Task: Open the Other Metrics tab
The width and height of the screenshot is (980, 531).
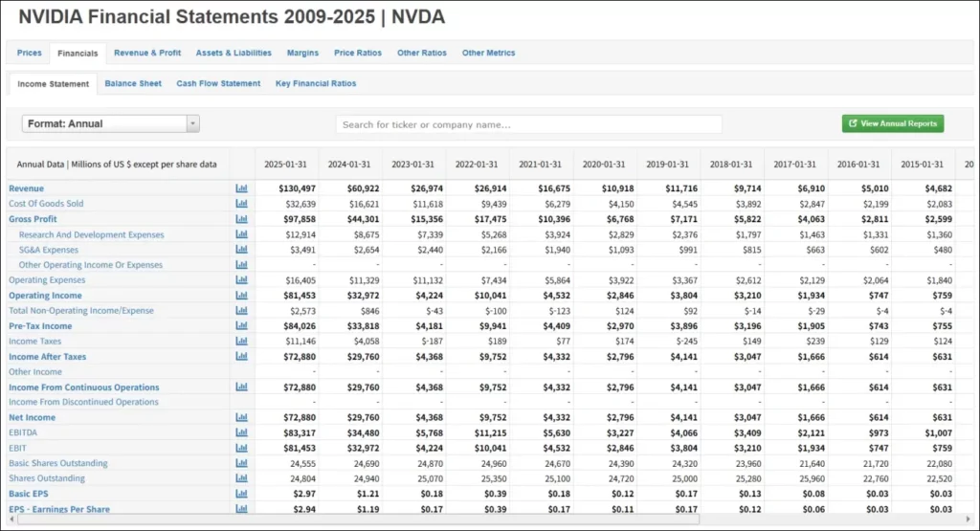Action: (x=489, y=54)
